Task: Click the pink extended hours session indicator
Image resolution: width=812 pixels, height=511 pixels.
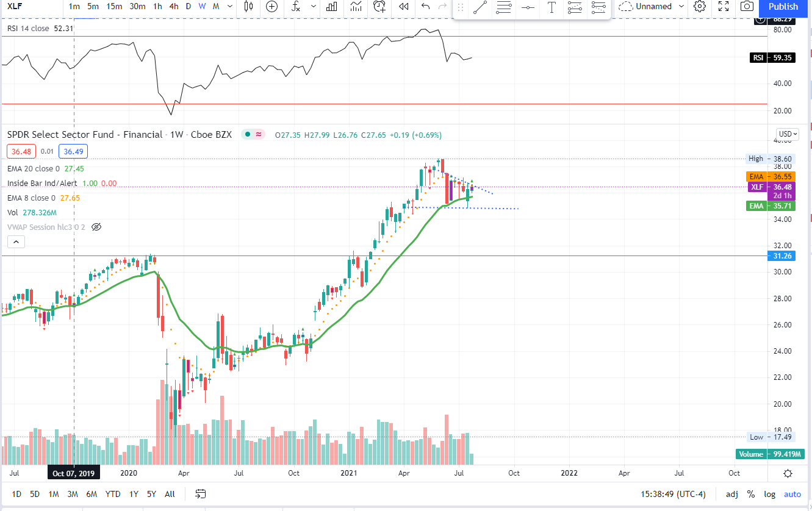Action: pos(259,135)
